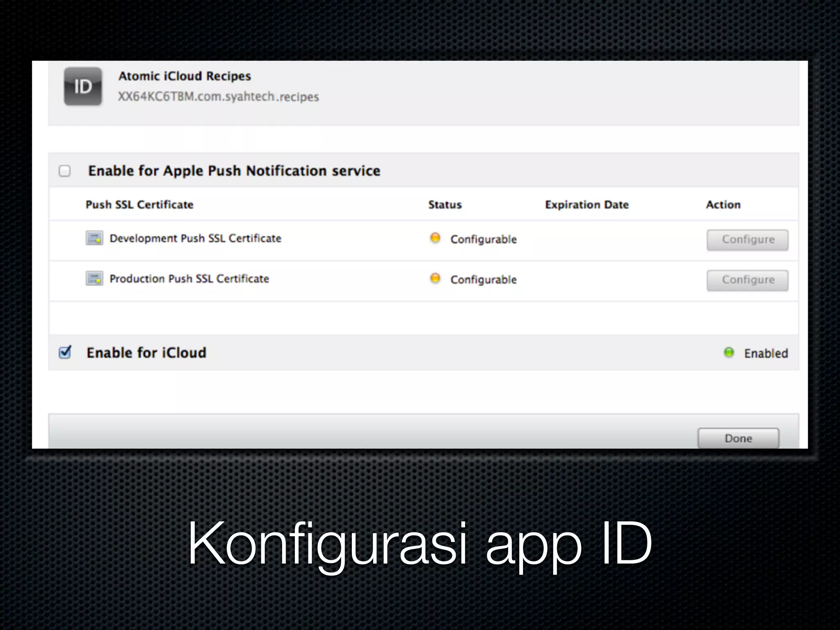Click the Action column header

[723, 205]
